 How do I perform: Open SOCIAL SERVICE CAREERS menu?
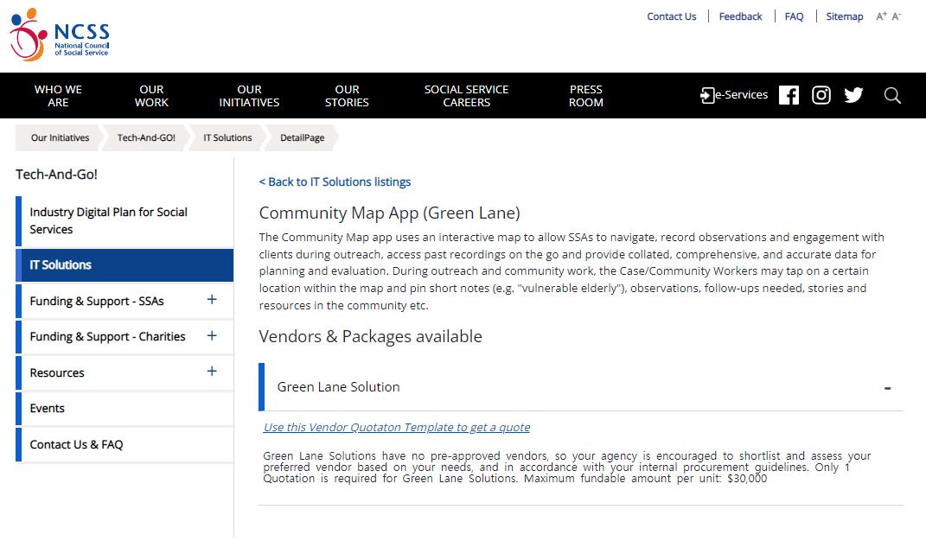[x=466, y=96]
